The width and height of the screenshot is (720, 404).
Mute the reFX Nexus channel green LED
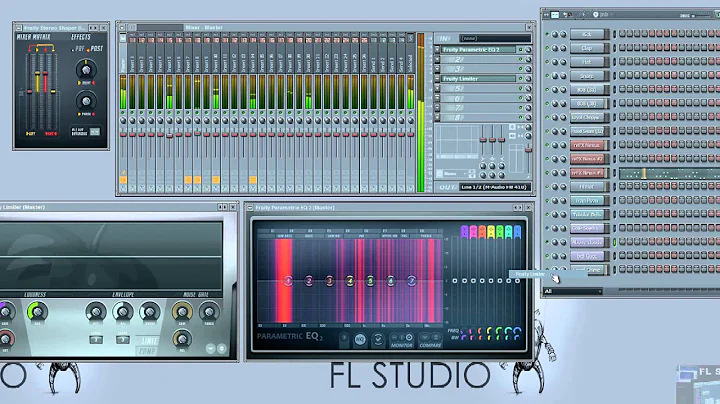[547, 145]
